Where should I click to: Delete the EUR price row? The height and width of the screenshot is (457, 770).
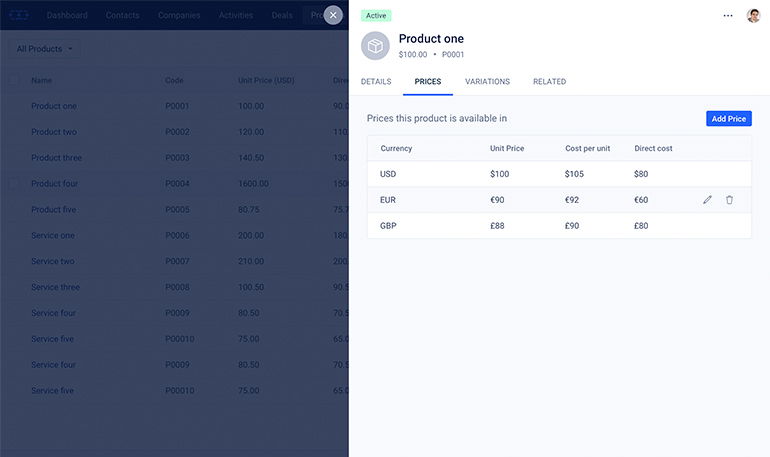(x=729, y=200)
